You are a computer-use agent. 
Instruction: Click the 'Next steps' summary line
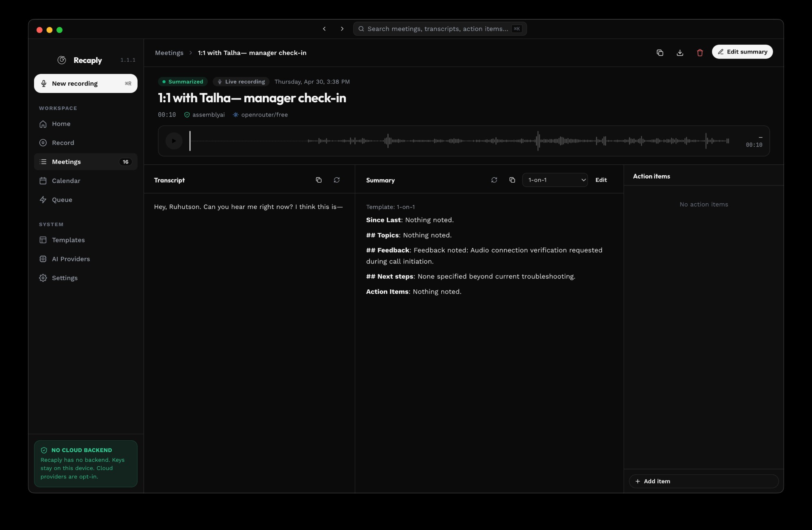coord(471,276)
